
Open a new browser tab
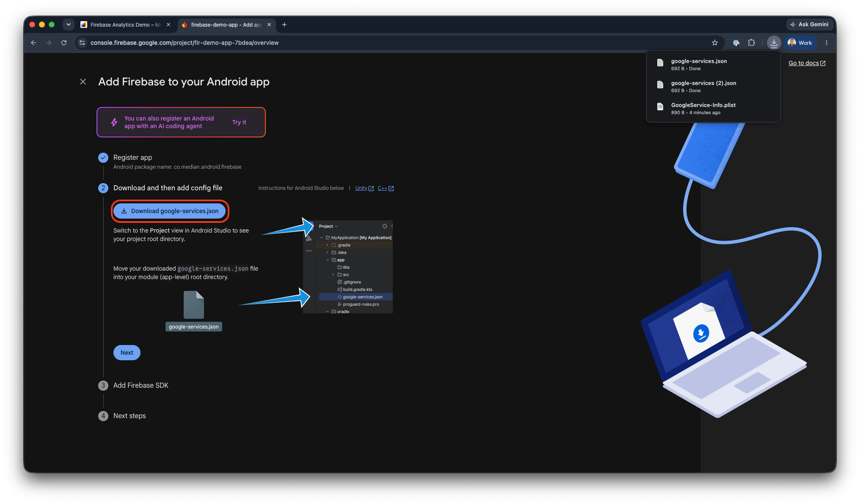[284, 25]
